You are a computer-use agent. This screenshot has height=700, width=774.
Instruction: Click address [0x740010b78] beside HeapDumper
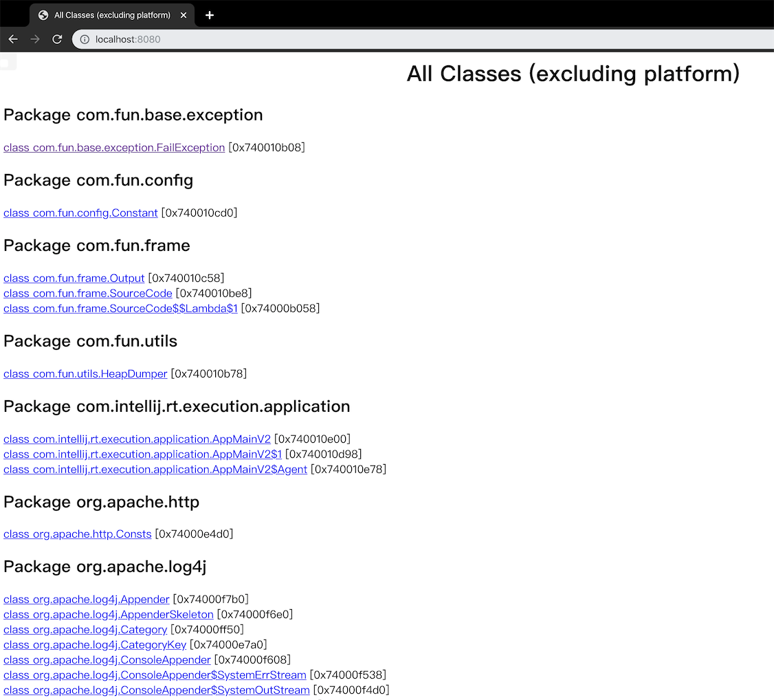pyautogui.click(x=209, y=373)
